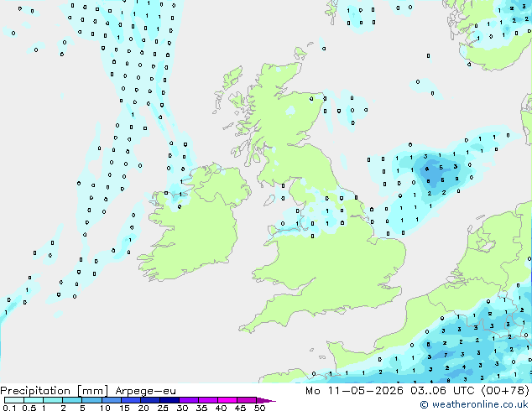532x411 pixels.
Task: Click the 35–40 mm legend color swatch
Action: tap(207, 400)
